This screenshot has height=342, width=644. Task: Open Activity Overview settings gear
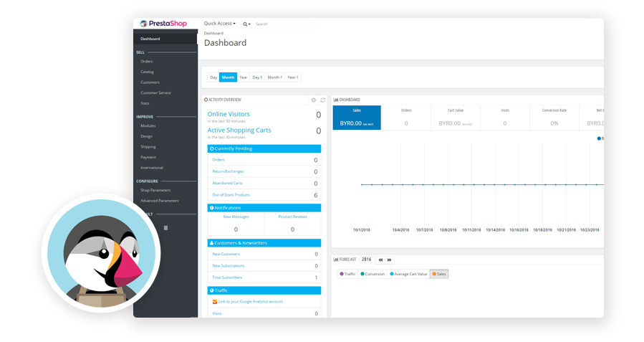(314, 100)
